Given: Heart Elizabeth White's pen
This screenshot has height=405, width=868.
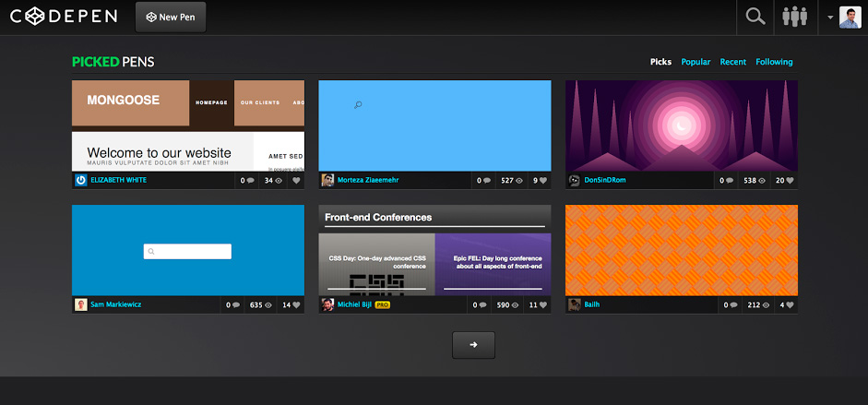Looking at the screenshot, I should (296, 181).
